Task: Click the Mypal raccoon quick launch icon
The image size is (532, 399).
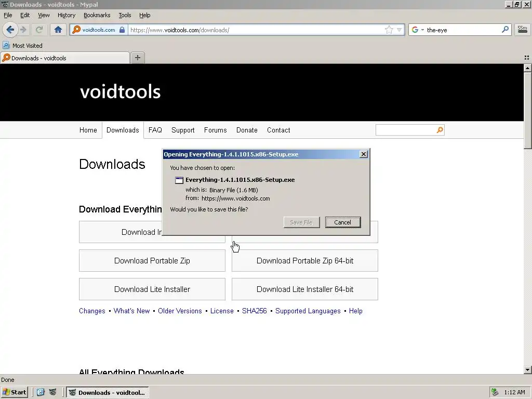Action: point(52,392)
